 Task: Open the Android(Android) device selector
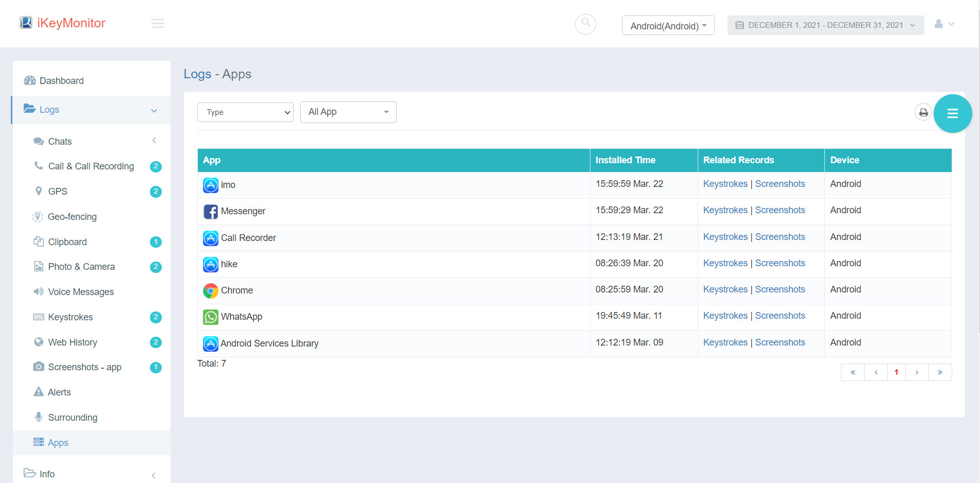tap(668, 26)
